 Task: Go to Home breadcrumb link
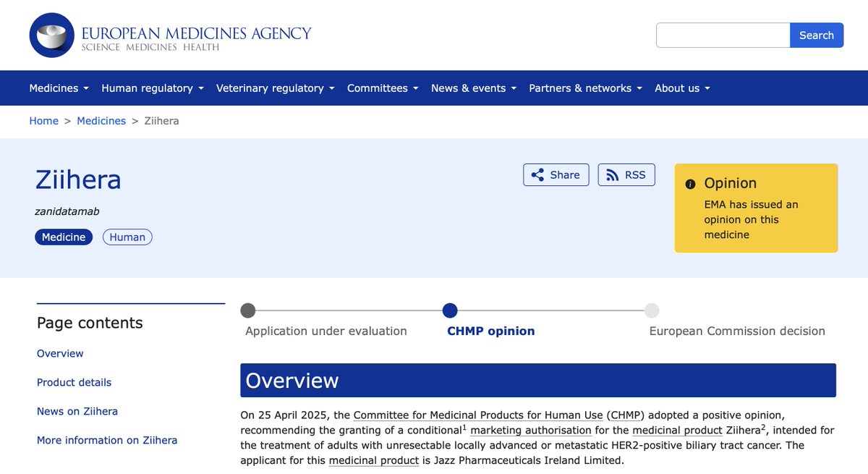coord(43,121)
